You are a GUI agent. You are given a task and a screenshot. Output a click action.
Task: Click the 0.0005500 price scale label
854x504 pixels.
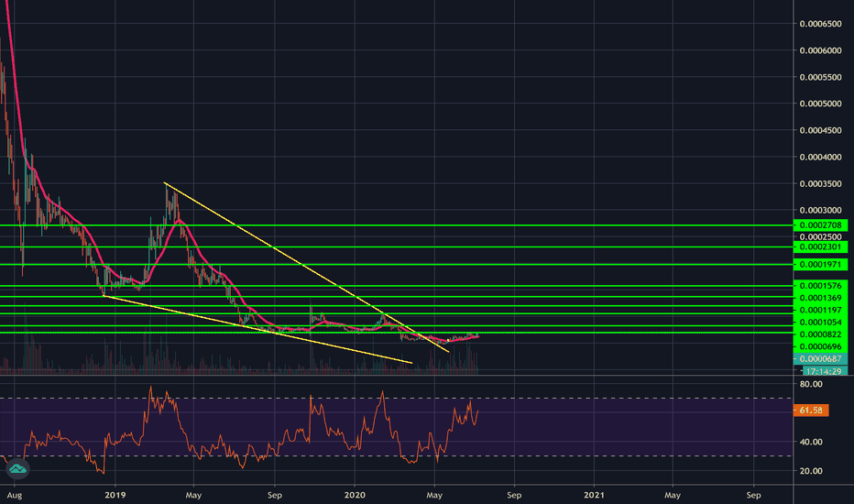821,77
